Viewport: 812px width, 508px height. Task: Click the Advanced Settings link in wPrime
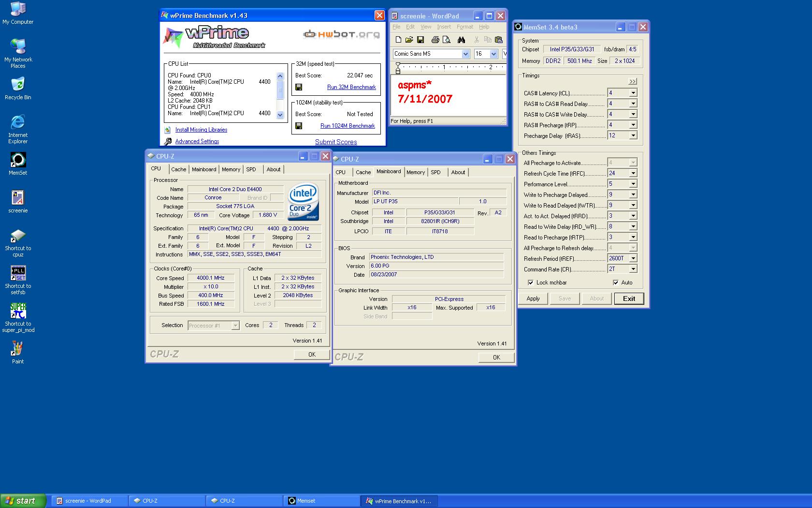click(x=197, y=141)
